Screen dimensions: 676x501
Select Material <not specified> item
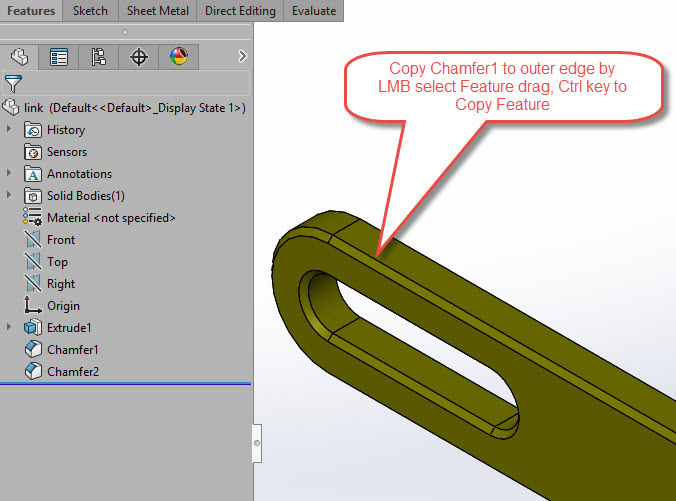coord(111,218)
